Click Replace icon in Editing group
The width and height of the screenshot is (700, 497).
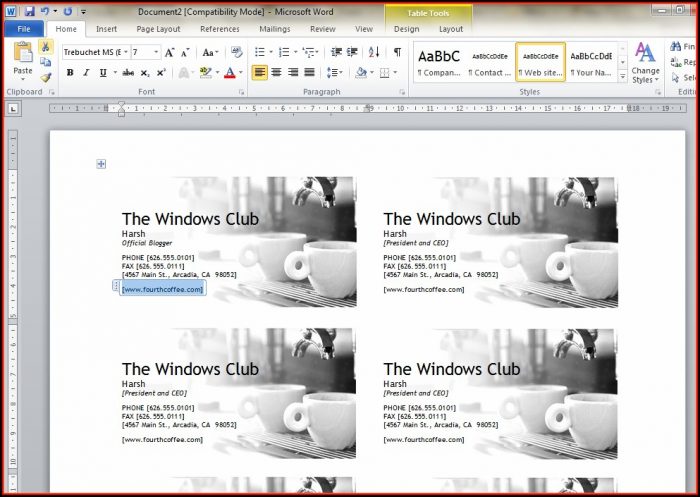coord(675,62)
